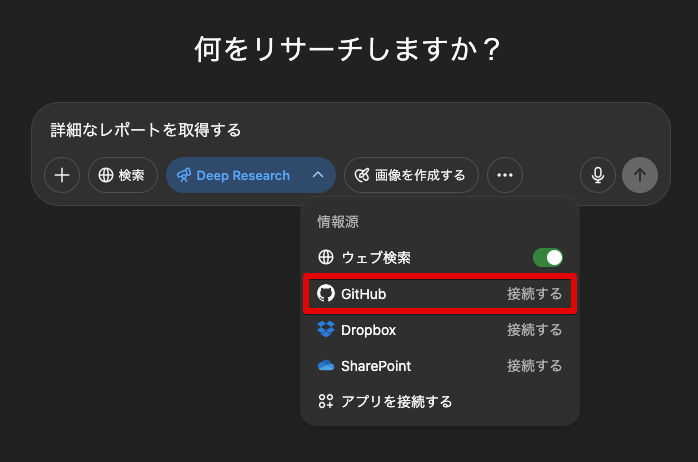Click the connect apps grid icon
The width and height of the screenshot is (698, 462).
pos(326,401)
